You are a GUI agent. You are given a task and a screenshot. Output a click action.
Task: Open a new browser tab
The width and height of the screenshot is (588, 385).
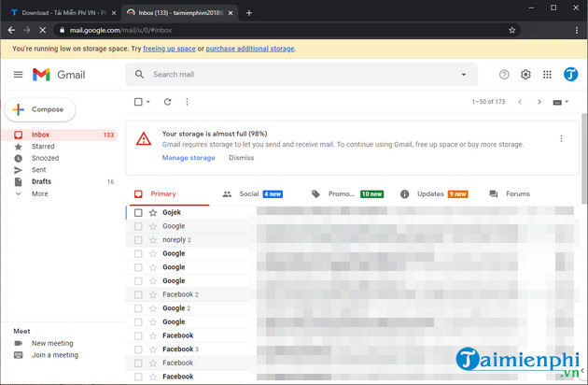coord(248,13)
